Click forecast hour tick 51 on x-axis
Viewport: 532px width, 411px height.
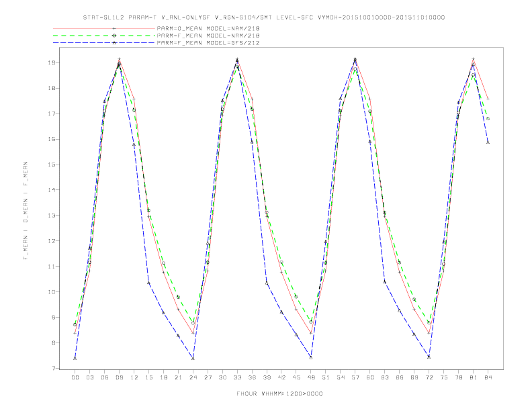click(x=326, y=377)
